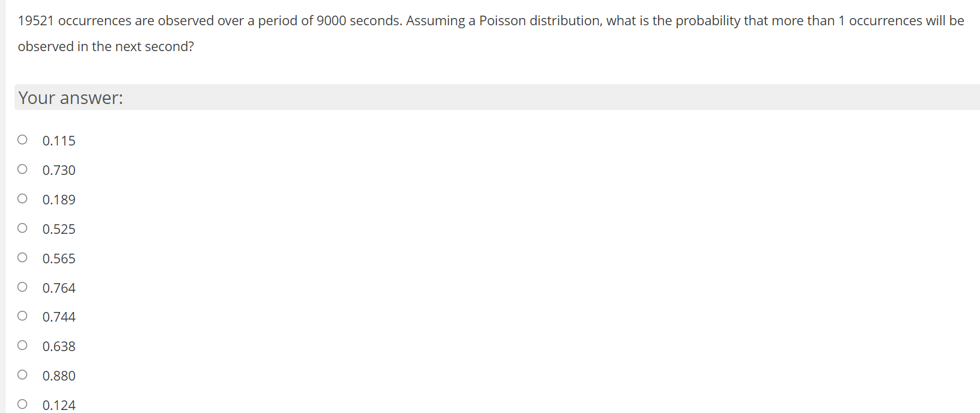Select the 0.525 answer option
The width and height of the screenshot is (980, 413).
point(22,227)
